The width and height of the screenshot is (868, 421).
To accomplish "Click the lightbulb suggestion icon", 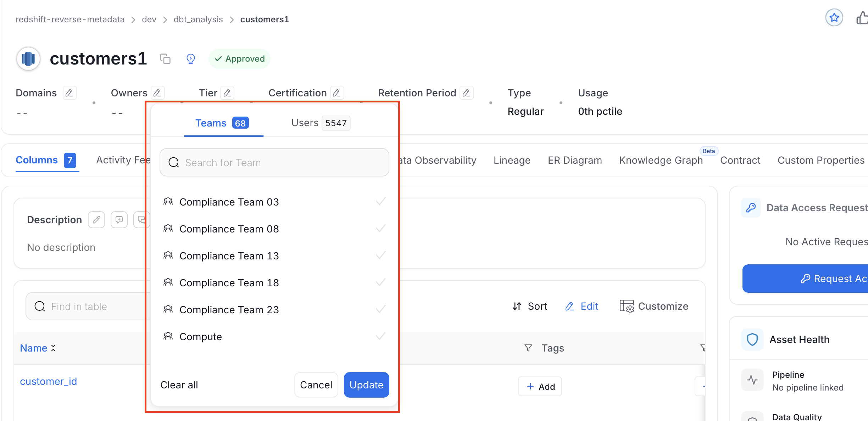I will tap(191, 59).
